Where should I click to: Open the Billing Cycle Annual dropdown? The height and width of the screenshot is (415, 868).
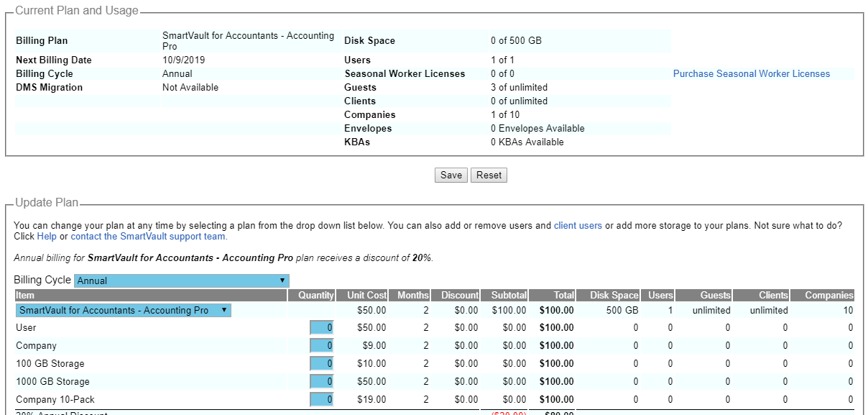[182, 281]
